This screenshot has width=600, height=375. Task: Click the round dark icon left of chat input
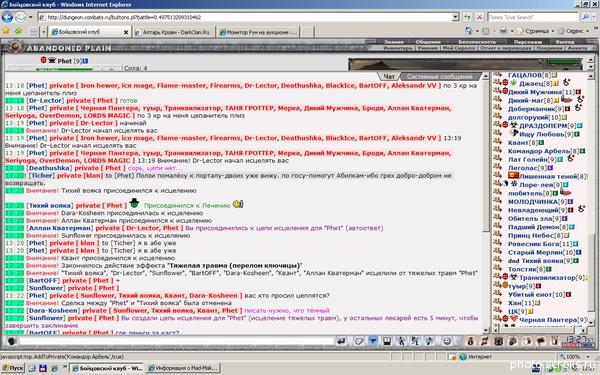click(11, 341)
